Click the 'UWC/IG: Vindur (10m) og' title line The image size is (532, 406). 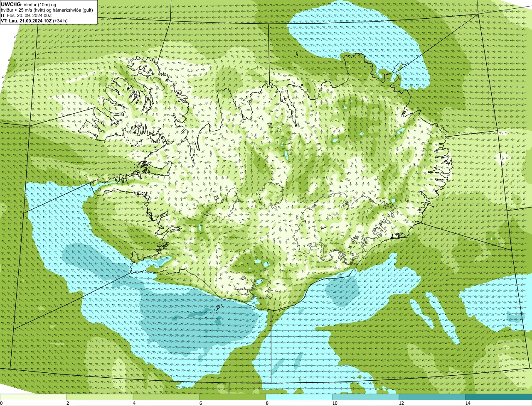29,4
